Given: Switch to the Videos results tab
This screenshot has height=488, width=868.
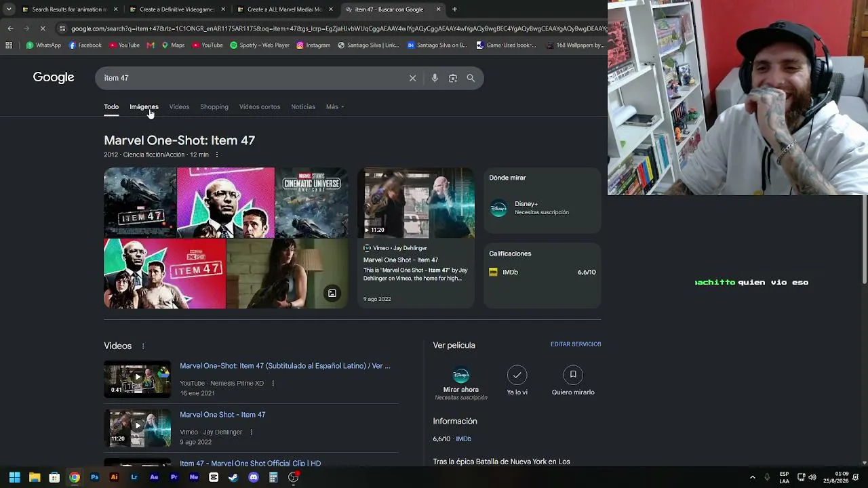Looking at the screenshot, I should pyautogui.click(x=179, y=106).
